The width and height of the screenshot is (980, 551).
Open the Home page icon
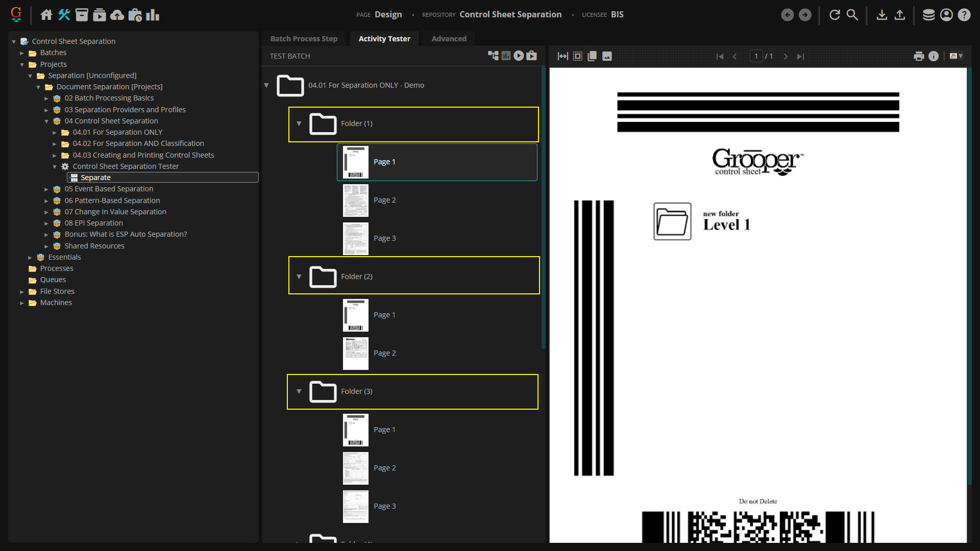point(46,15)
